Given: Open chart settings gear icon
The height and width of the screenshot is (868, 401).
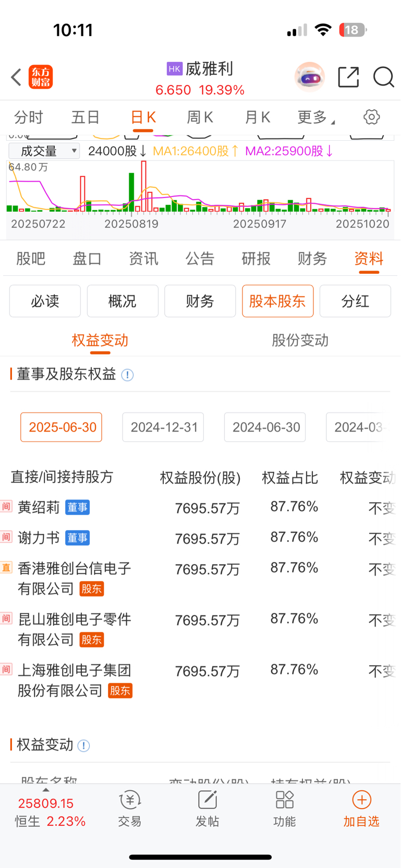Looking at the screenshot, I should click(x=372, y=117).
